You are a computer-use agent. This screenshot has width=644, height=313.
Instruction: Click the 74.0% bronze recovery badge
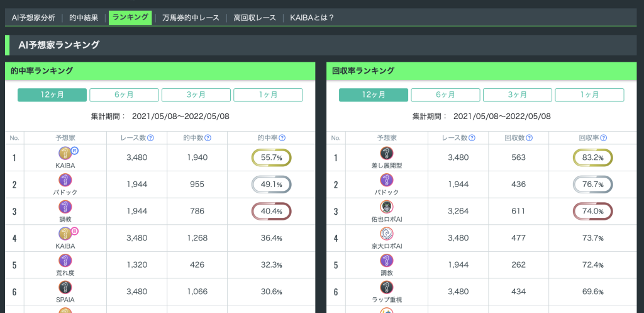point(593,212)
